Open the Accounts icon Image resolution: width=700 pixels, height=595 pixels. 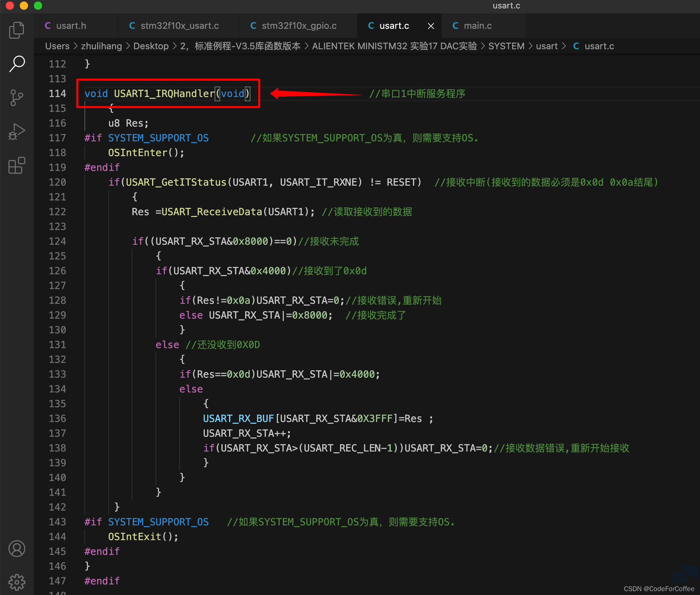tap(17, 549)
